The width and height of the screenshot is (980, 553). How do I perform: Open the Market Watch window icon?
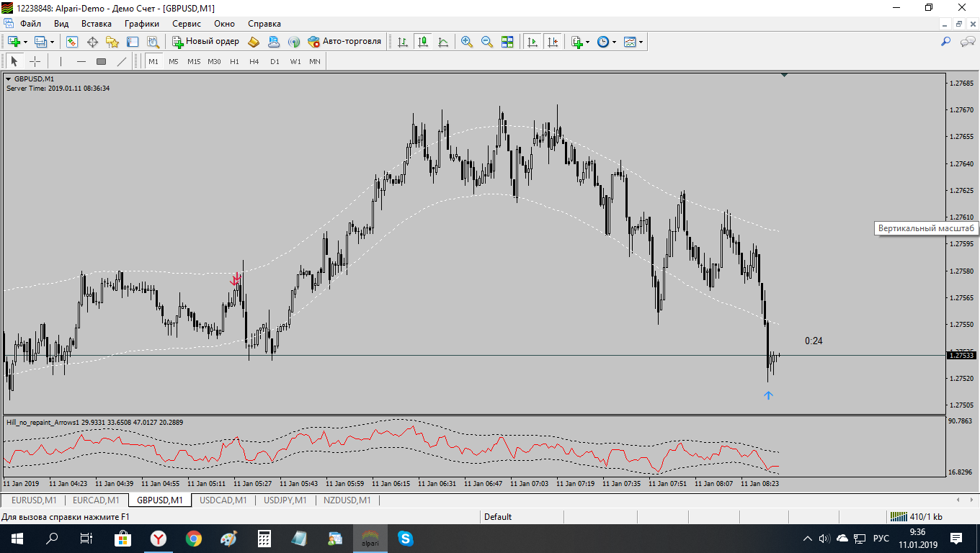[72, 42]
